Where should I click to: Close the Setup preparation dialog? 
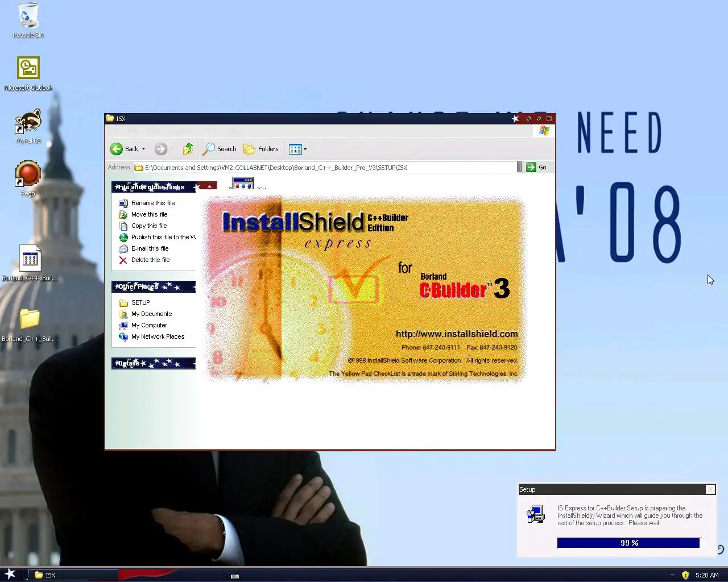click(x=710, y=489)
